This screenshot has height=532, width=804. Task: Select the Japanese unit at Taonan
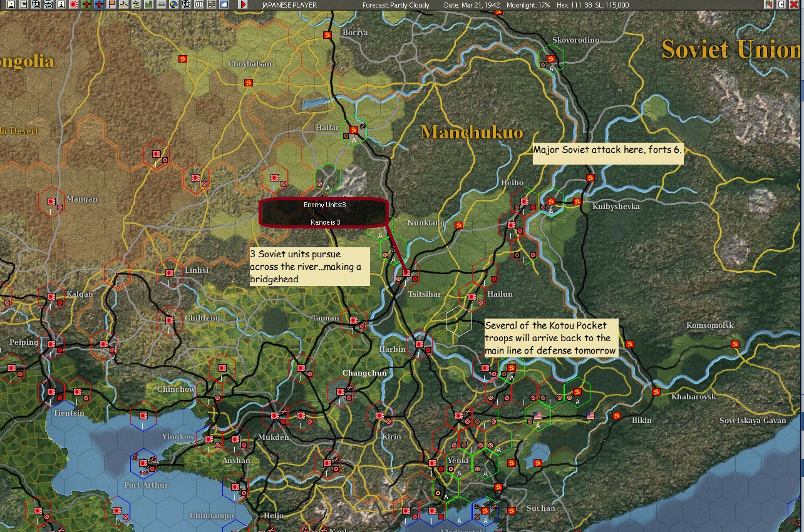point(354,322)
